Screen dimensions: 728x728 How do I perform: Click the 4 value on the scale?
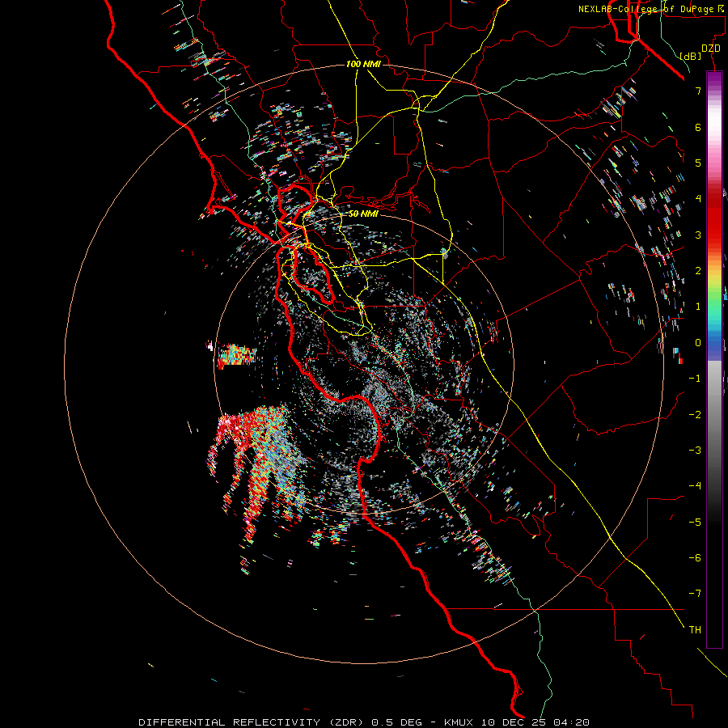698,199
